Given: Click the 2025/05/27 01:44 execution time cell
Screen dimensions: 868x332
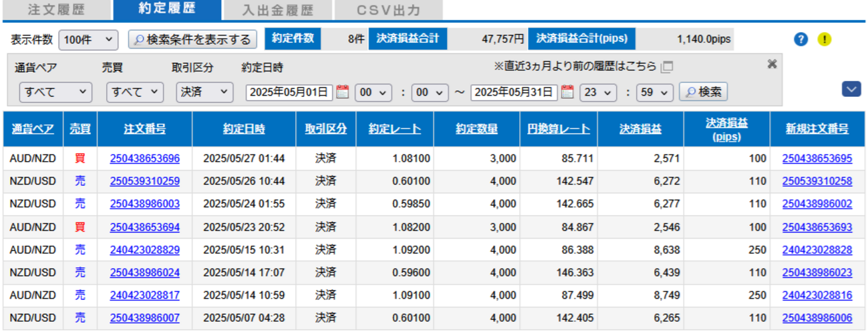Looking at the screenshot, I should click(244, 159).
